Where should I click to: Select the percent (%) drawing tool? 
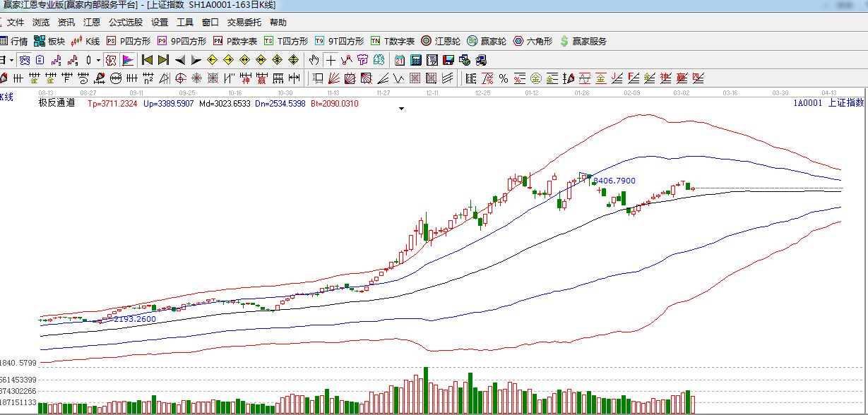[x=504, y=78]
